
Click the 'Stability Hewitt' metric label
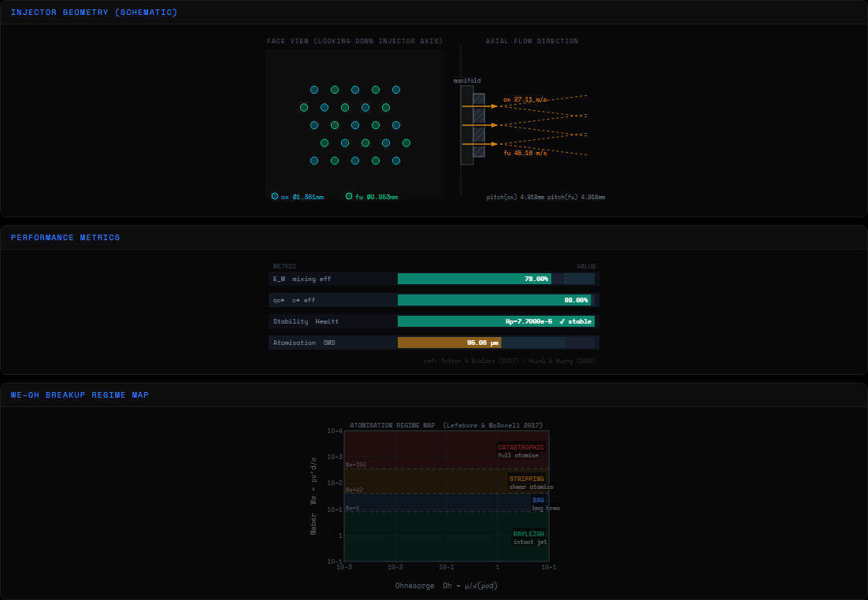coord(306,321)
